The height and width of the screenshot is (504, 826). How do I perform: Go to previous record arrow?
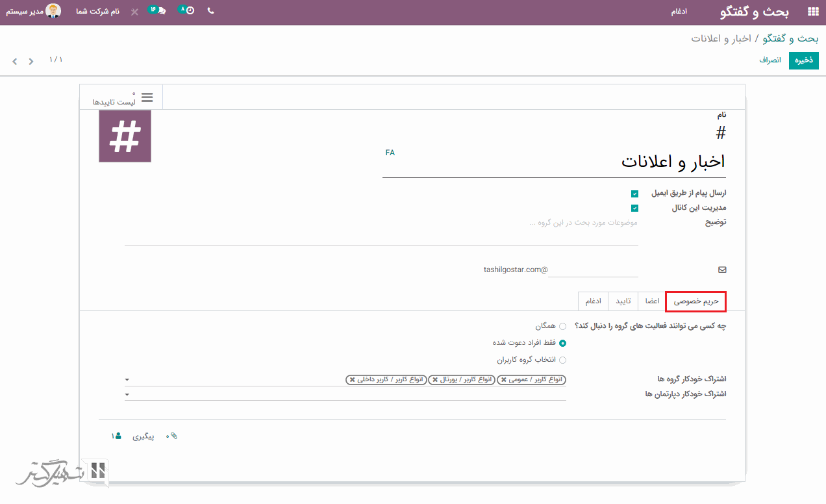31,62
